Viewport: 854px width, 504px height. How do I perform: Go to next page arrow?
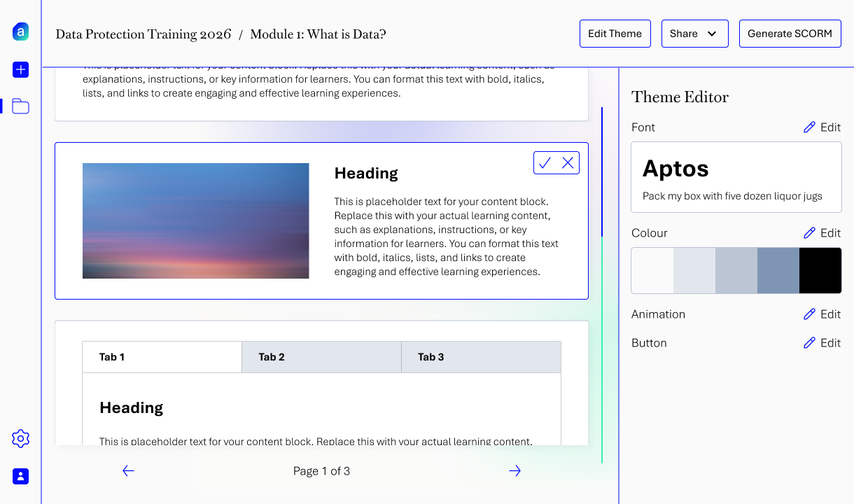(x=515, y=471)
